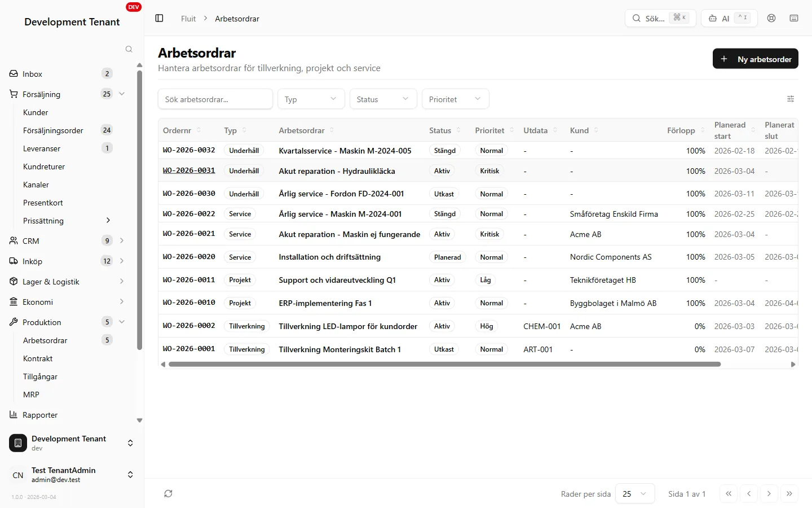The width and height of the screenshot is (812, 508).
Task: Collapse the Produktion section chevron
Action: point(122,322)
